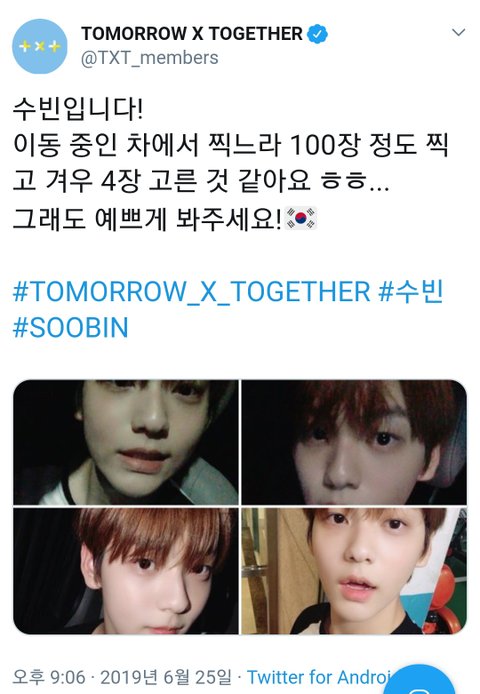Tap the date 2019년 6월 25일

pos(166,677)
